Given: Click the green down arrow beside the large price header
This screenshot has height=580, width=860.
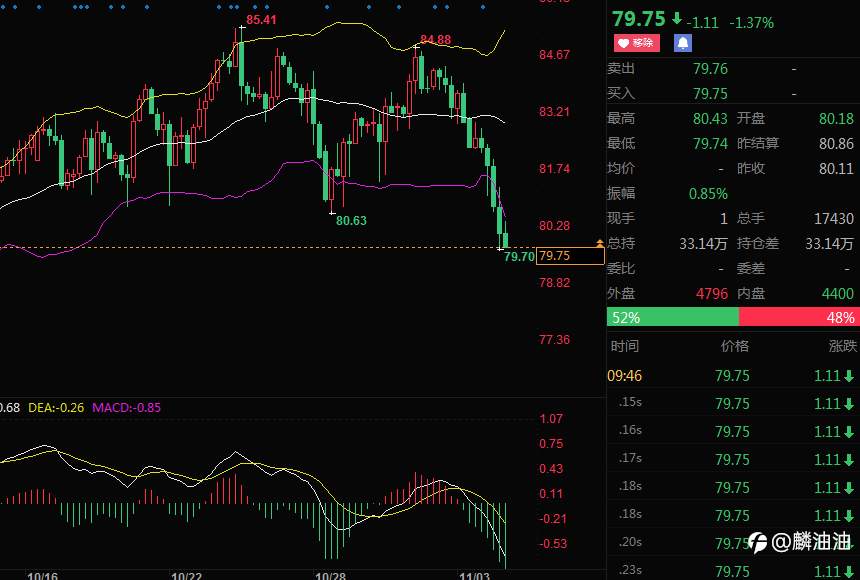Looking at the screenshot, I should 677,19.
